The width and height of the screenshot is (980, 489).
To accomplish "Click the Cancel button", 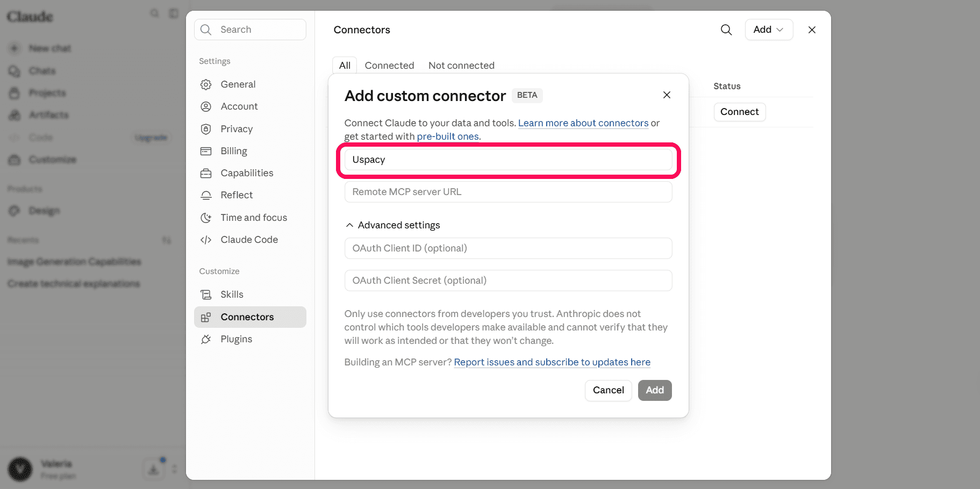I will click(608, 390).
